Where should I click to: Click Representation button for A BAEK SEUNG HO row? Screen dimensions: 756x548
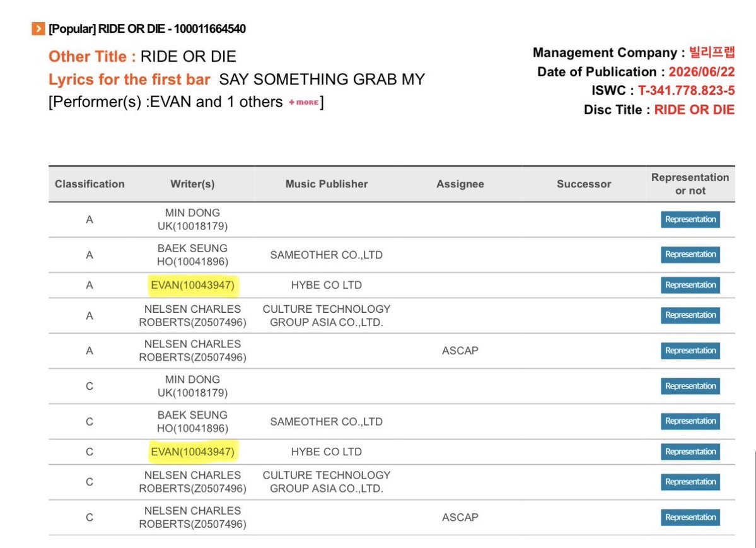[690, 255]
